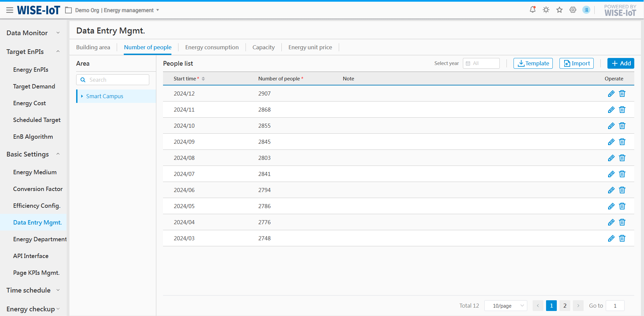Open the Select year picker
This screenshot has width=644, height=316.
click(x=481, y=63)
